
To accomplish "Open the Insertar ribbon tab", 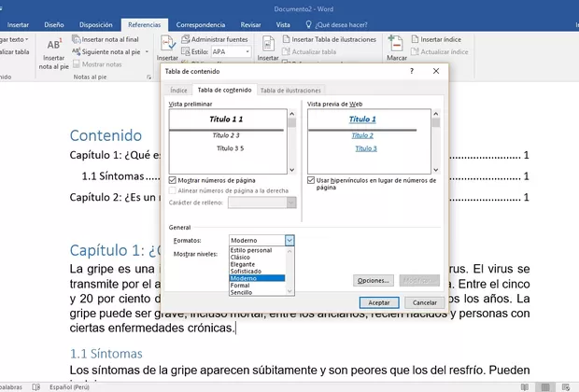I will point(18,24).
